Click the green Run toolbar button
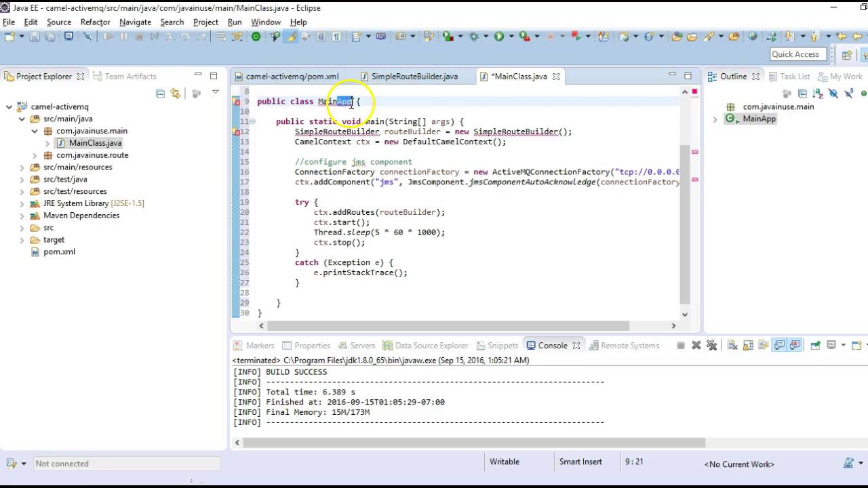This screenshot has width=868, height=488. tap(499, 37)
